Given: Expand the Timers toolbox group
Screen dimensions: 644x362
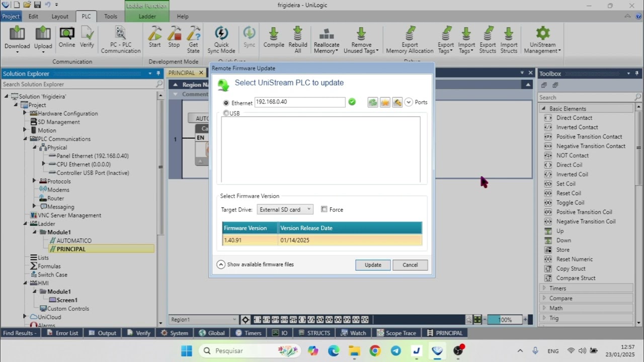Looking at the screenshot, I should pyautogui.click(x=543, y=288).
